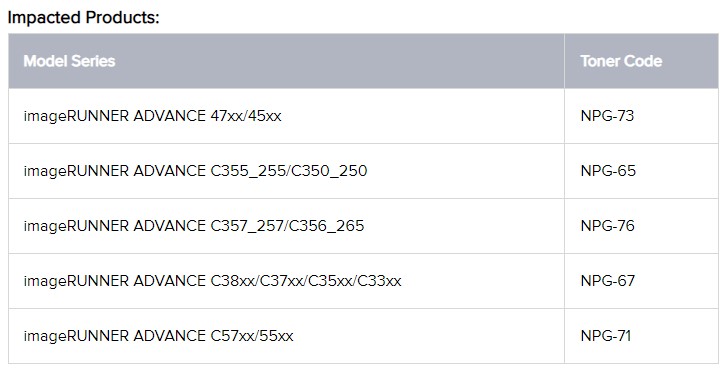Screen dimensions: 726x373
Task: Click the Impacted Products heading
Action: (x=83, y=18)
